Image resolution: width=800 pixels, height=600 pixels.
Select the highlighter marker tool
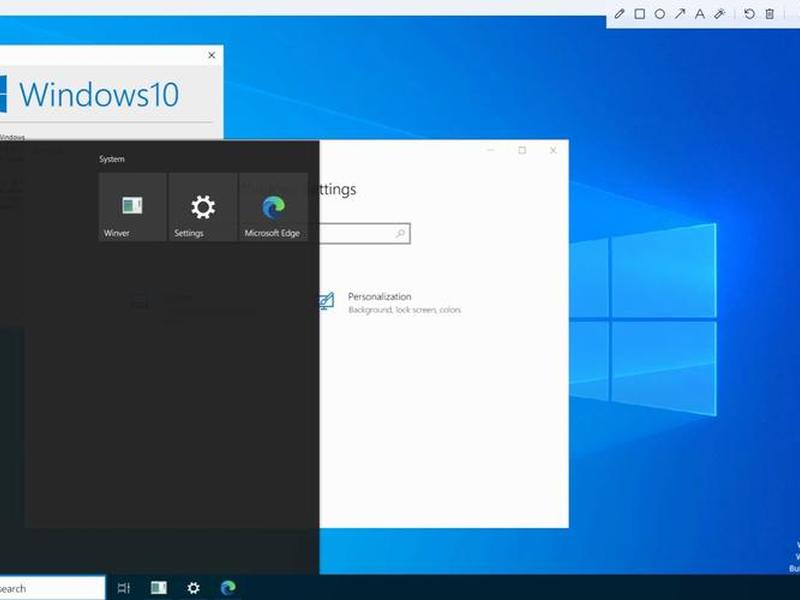pos(719,14)
